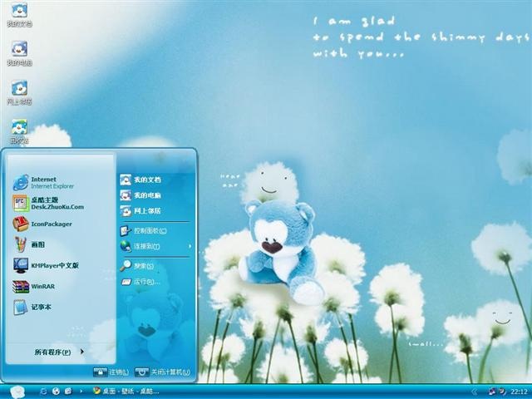This screenshot has height=399, width=532.
Task: Open 我的文档 from the start menu's right panel
Action: [146, 180]
